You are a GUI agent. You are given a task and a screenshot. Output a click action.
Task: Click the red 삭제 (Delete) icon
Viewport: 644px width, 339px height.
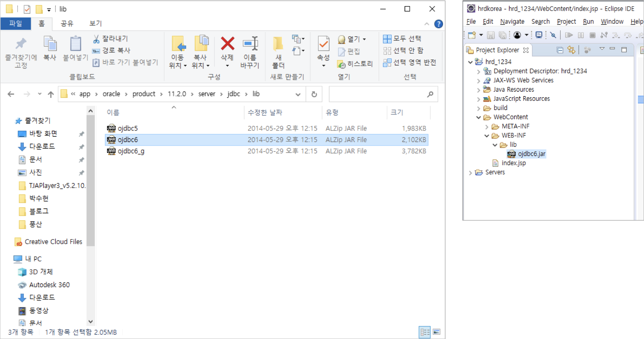227,44
